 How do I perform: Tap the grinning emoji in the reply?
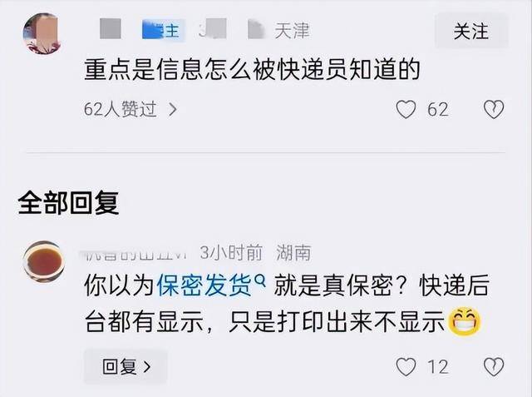[465, 321]
